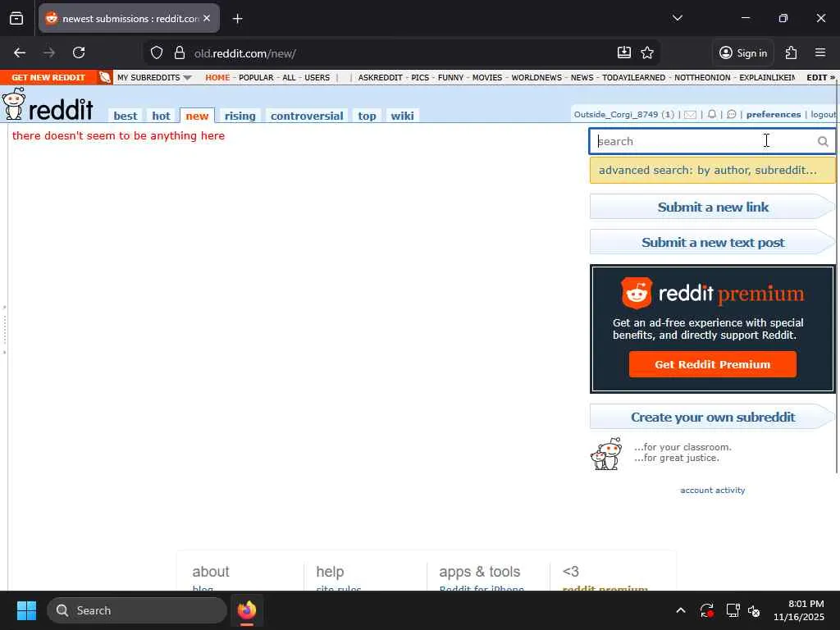Bookmark this page with the star icon
This screenshot has width=840, height=630.
tap(647, 52)
